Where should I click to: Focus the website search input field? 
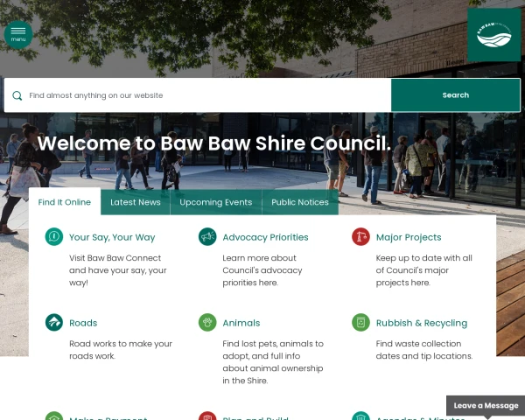point(198,95)
